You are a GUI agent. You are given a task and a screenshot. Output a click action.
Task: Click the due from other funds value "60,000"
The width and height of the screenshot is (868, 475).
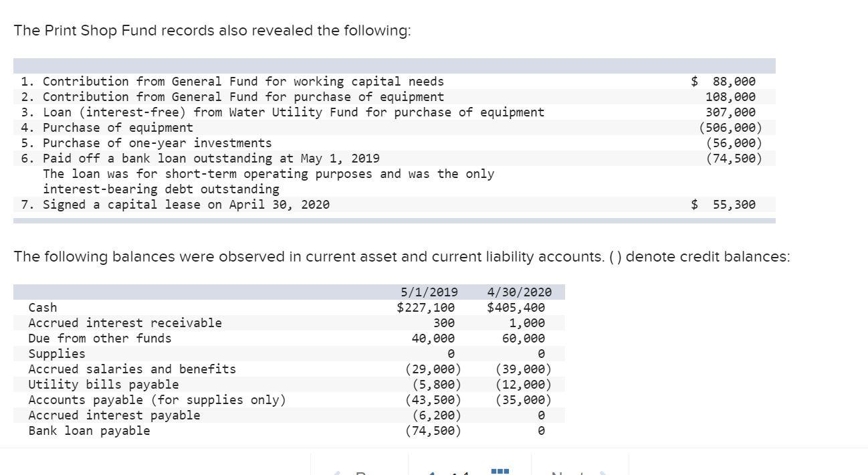(524, 339)
